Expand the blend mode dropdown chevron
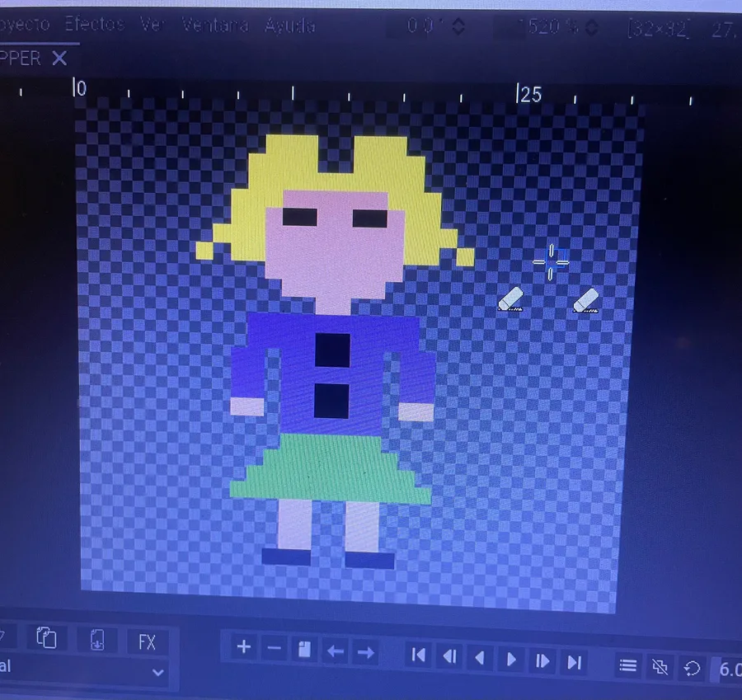 pyautogui.click(x=157, y=672)
